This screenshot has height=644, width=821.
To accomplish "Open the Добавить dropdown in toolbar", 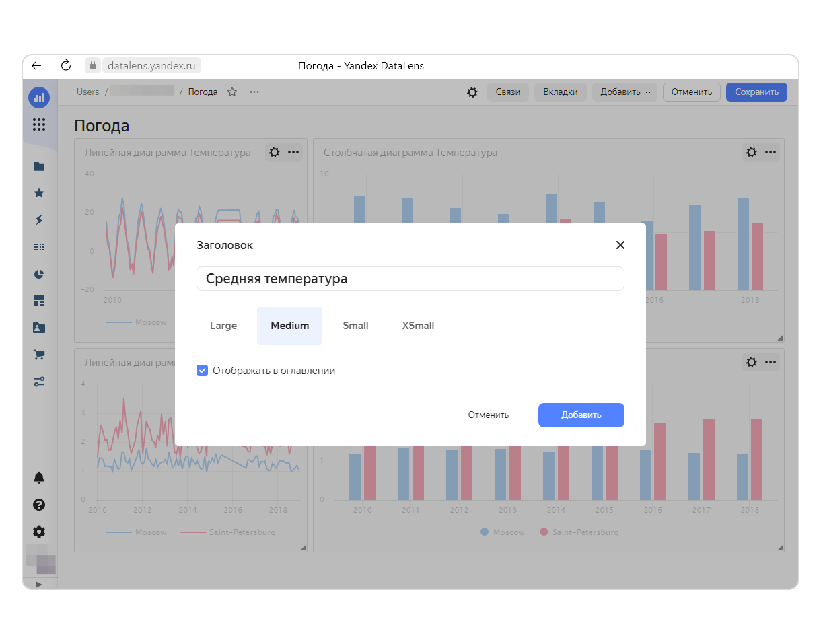I will [x=624, y=92].
